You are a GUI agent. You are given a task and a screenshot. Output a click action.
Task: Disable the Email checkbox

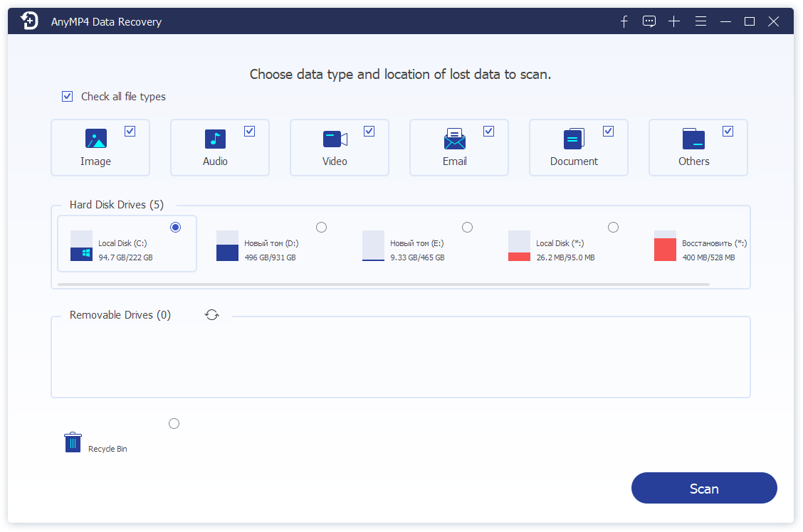[488, 130]
